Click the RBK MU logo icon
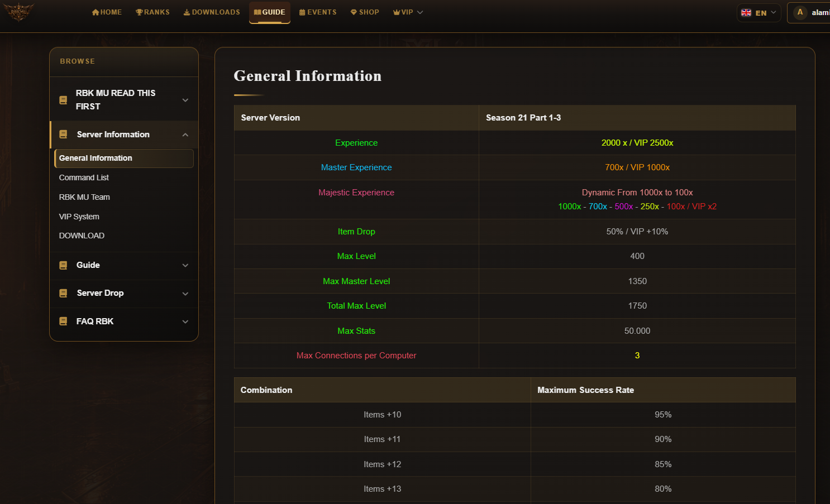The image size is (830, 504). pos(19,12)
